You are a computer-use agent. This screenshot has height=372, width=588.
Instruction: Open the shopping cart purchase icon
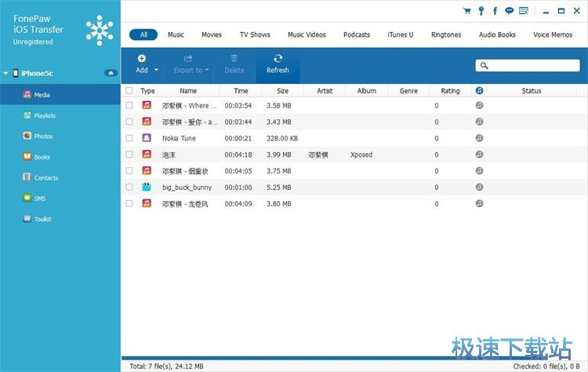pyautogui.click(x=467, y=11)
